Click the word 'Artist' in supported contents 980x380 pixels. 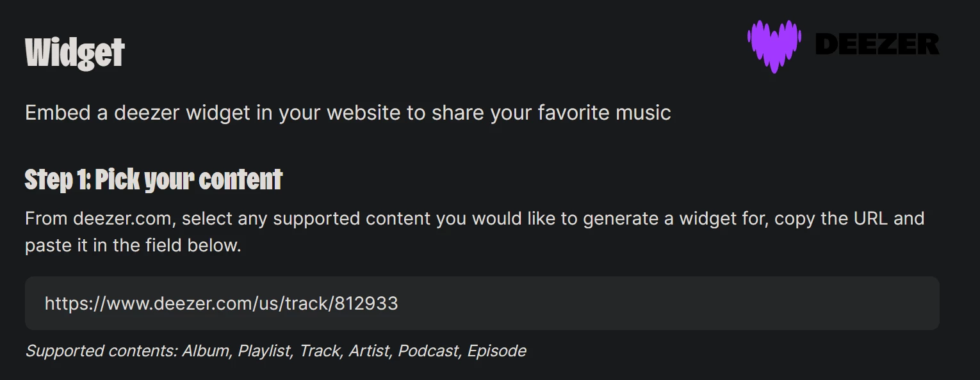369,351
